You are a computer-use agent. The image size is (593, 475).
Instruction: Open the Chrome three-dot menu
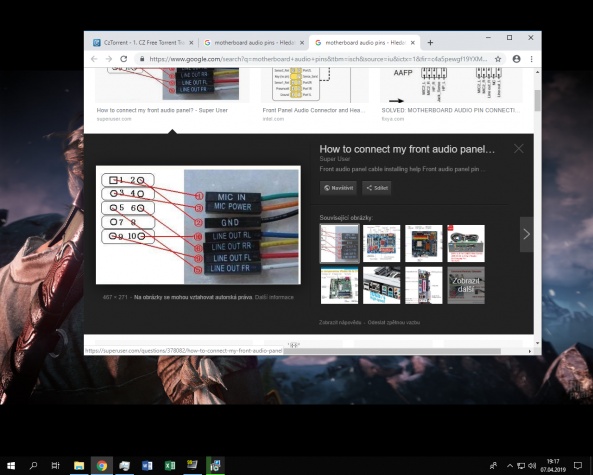(531, 59)
